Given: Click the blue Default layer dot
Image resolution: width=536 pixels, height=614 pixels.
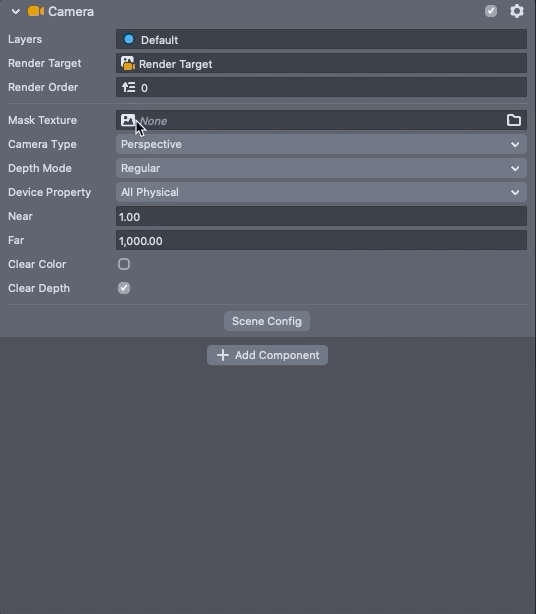Looking at the screenshot, I should coord(128,39).
